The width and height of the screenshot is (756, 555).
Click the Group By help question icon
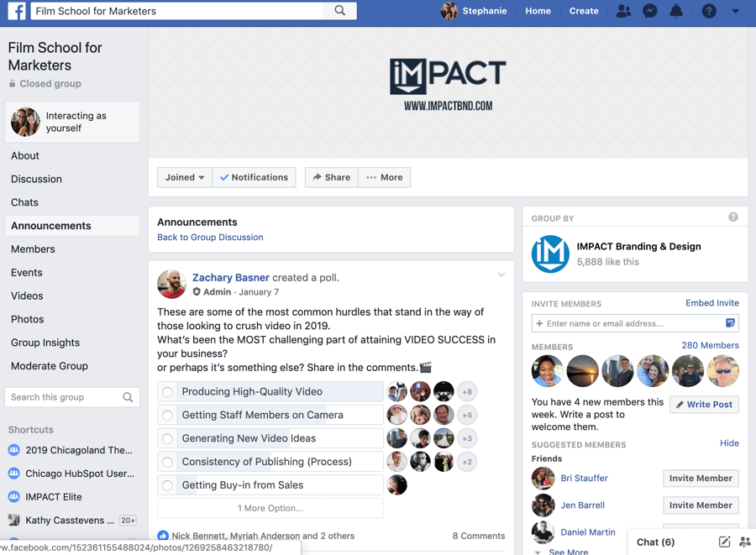tap(732, 217)
